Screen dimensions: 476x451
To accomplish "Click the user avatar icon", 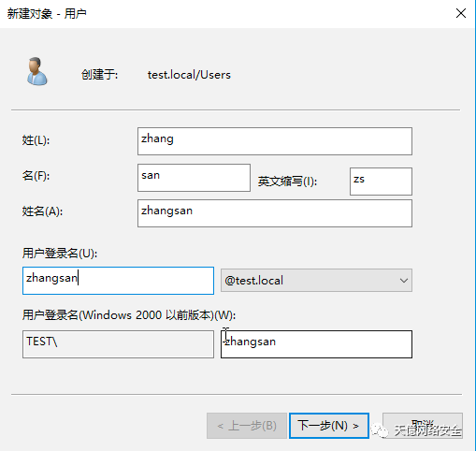I will coord(36,71).
